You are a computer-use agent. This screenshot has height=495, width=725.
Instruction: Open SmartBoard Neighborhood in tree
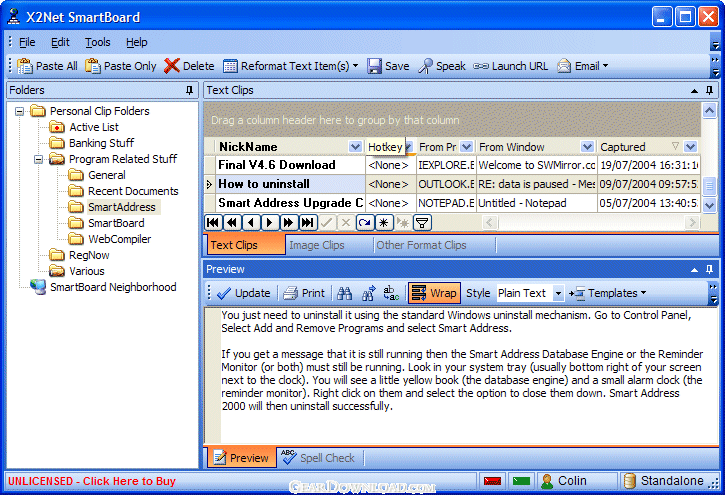coord(113,287)
